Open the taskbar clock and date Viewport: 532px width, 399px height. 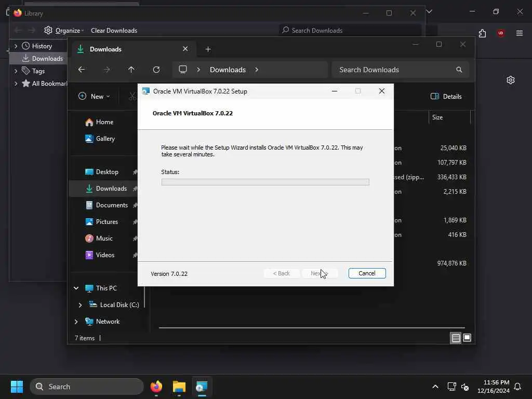pos(494,387)
